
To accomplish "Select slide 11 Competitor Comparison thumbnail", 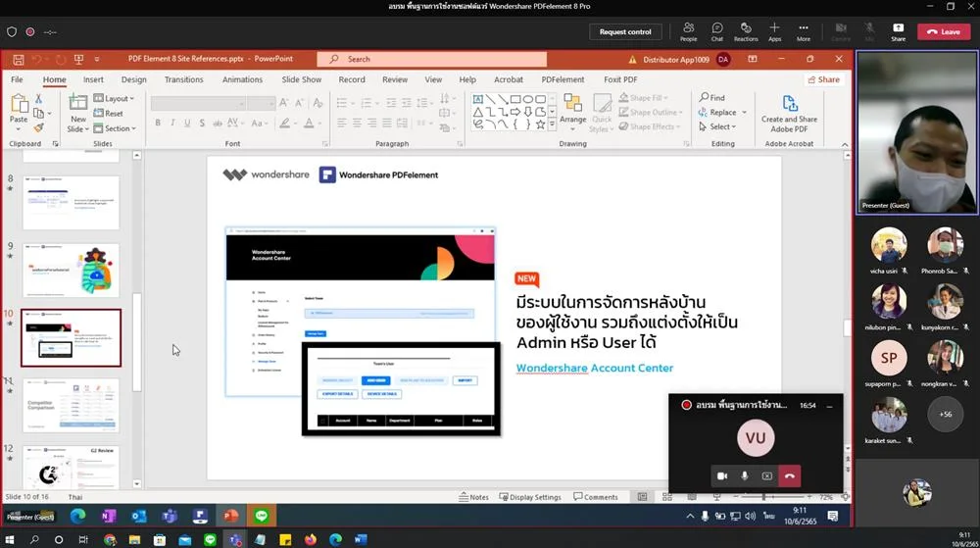I will tap(71, 405).
